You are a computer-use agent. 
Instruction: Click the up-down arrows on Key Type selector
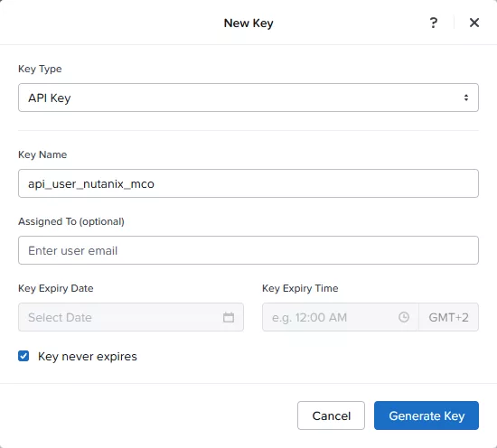(x=466, y=98)
